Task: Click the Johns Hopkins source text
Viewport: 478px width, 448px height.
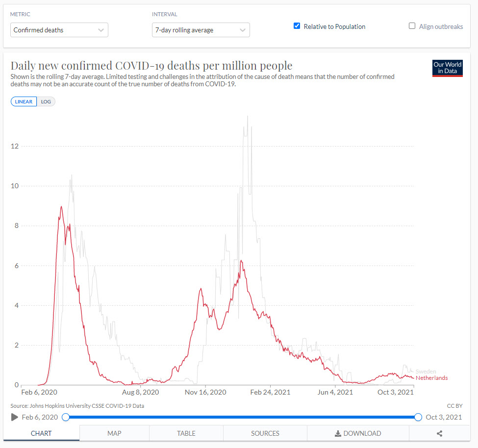Action: click(77, 406)
